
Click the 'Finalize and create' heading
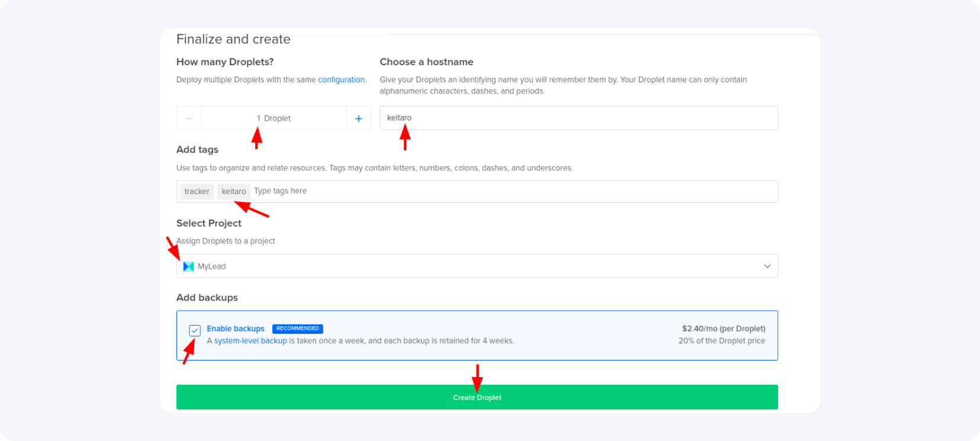coord(233,39)
